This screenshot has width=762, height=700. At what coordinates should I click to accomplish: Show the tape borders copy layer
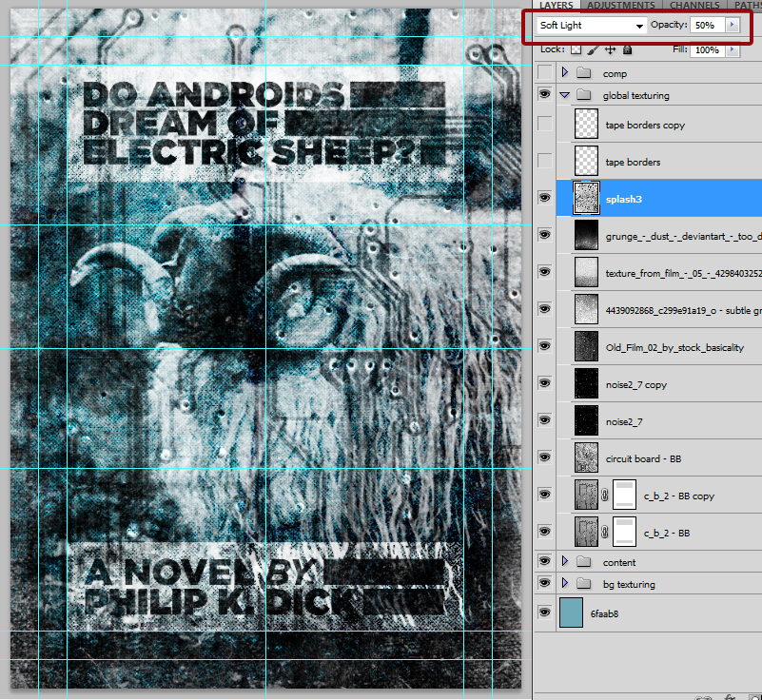point(545,124)
